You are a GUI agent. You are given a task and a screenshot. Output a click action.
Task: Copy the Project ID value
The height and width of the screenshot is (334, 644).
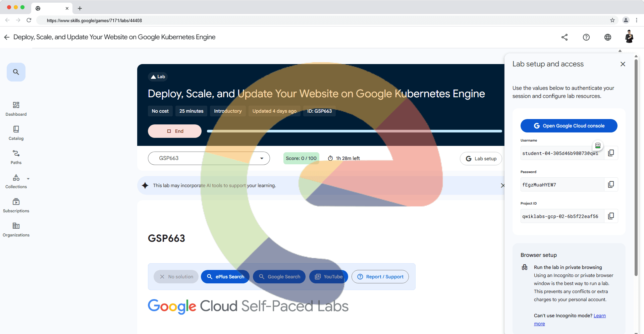tap(611, 216)
